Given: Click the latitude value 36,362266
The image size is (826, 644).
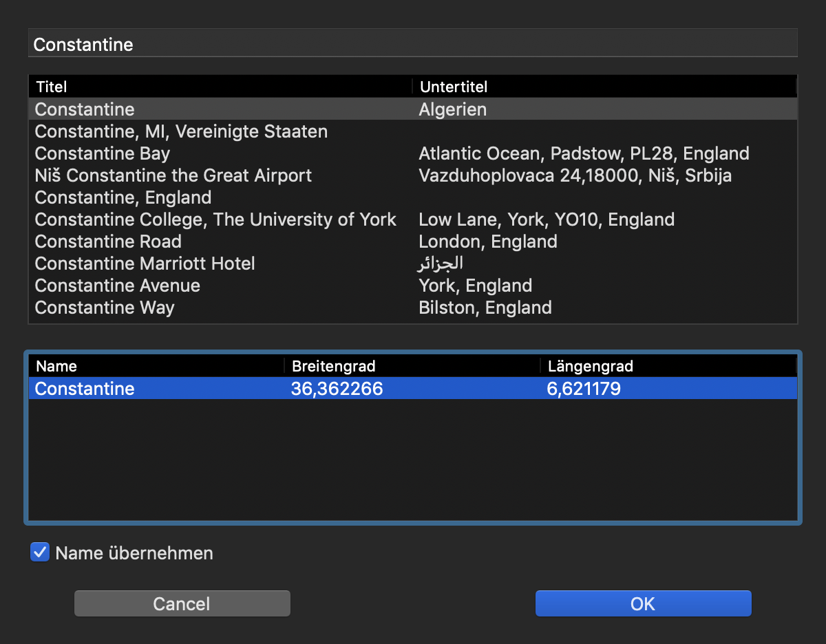Looking at the screenshot, I should pyautogui.click(x=337, y=389).
